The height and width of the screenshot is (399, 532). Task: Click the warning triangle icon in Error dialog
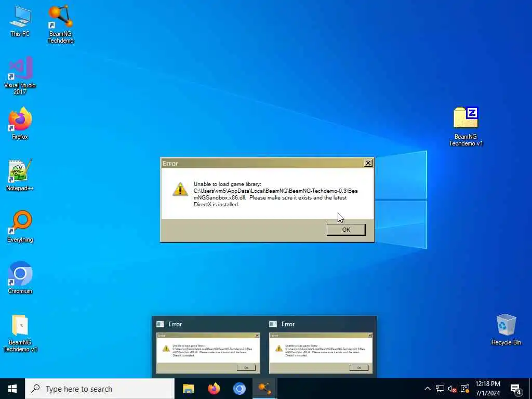(x=180, y=189)
